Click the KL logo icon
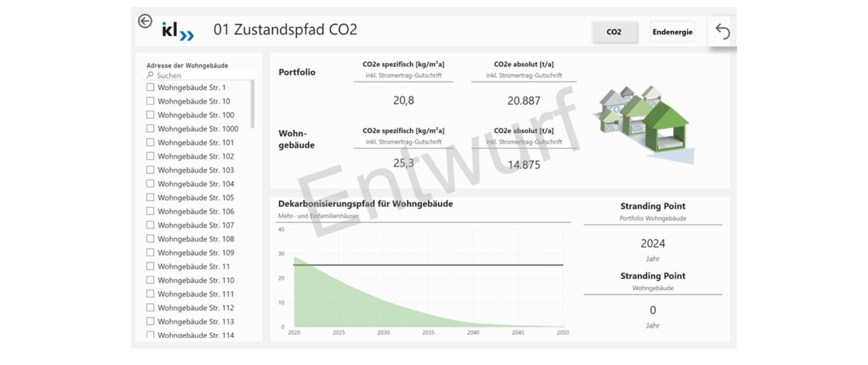This screenshot has width=868, height=365. tap(178, 31)
